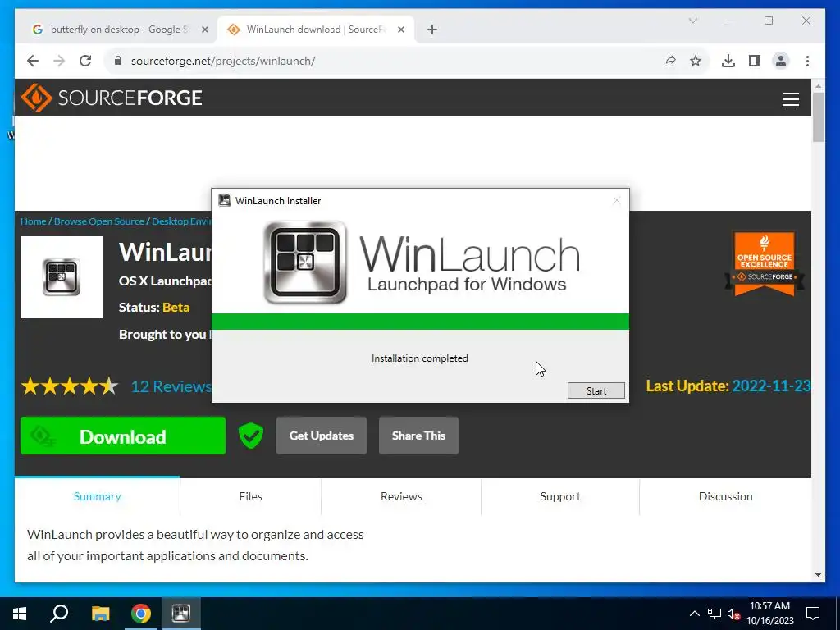Toggle the Chrome side panel
This screenshot has width=840, height=630.
(x=755, y=61)
